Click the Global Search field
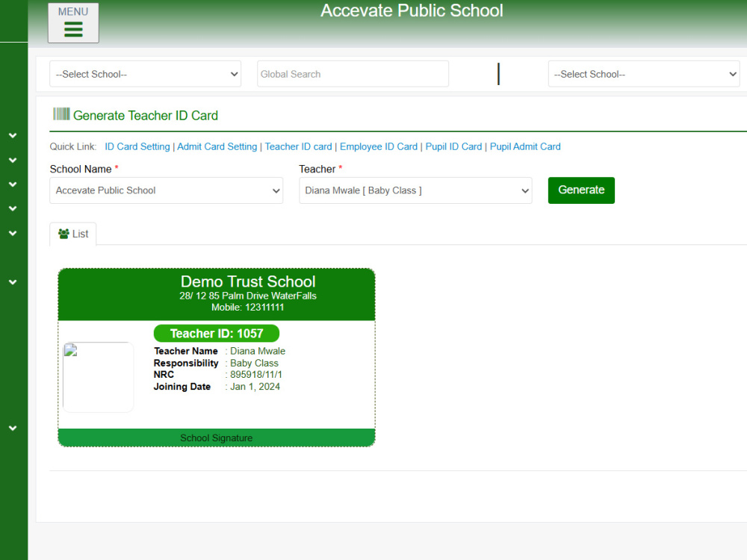Viewport: 747px width, 560px height. coord(353,74)
